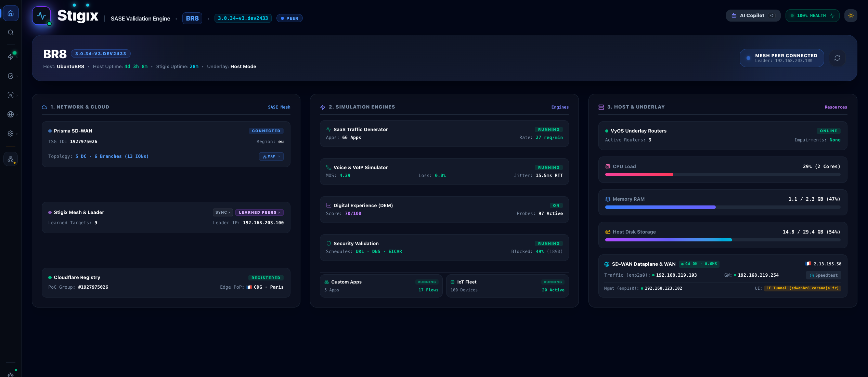Click the ONLINE badge on VyOS Routers

click(828, 131)
